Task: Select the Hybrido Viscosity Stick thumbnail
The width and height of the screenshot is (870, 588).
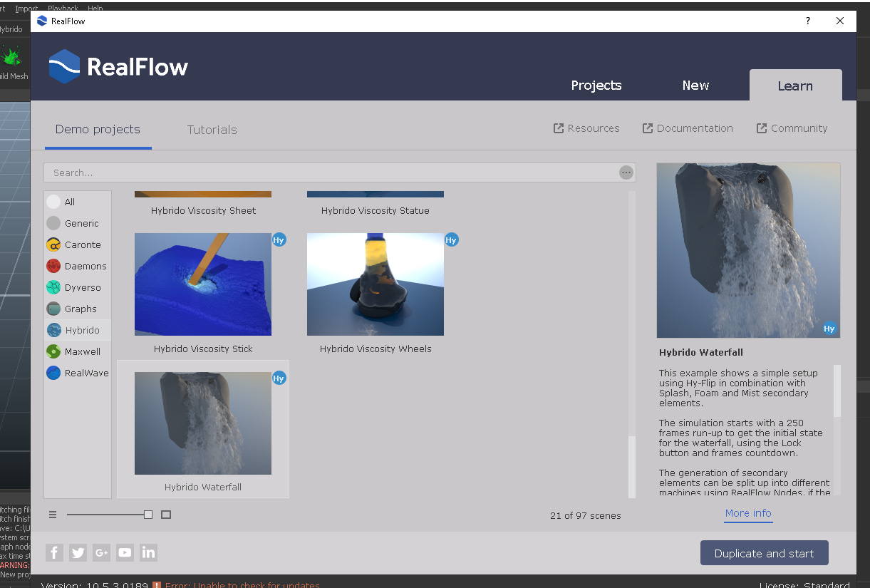Action: pyautogui.click(x=203, y=284)
